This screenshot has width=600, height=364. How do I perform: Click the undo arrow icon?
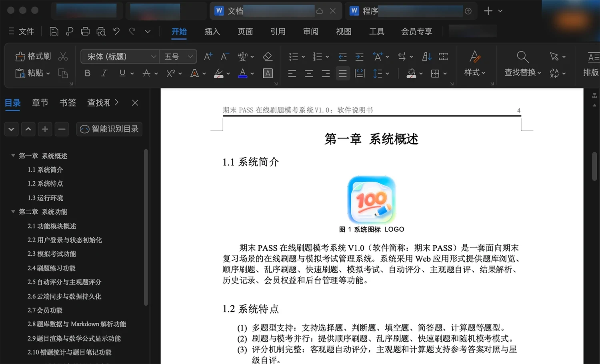tap(116, 31)
